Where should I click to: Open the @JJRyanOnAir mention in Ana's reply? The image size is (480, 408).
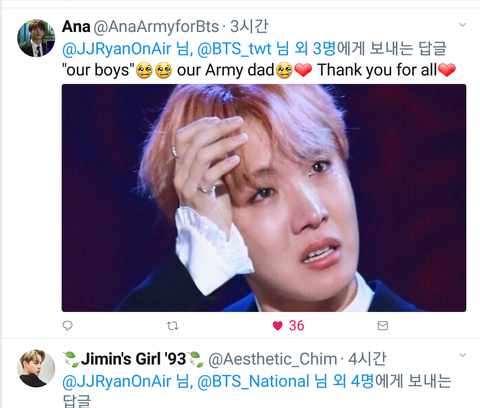117,49
